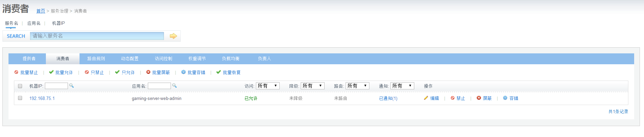Click the 已通知(1) link
The width and height of the screenshot is (644, 137).
pos(388,98)
